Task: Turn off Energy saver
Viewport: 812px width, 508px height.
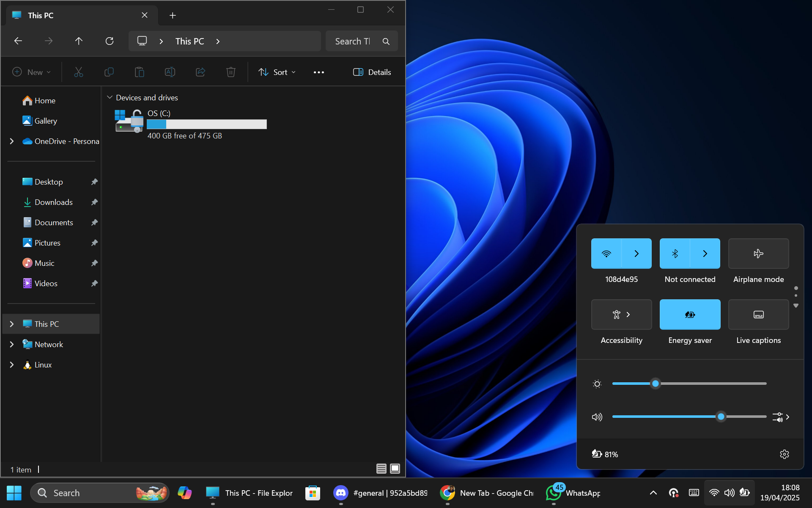Action: (x=690, y=315)
